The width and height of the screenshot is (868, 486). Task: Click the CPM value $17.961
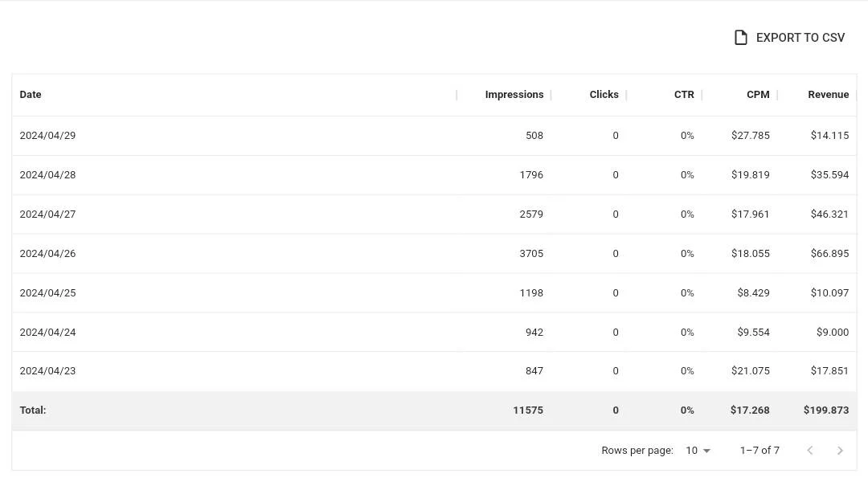point(750,214)
